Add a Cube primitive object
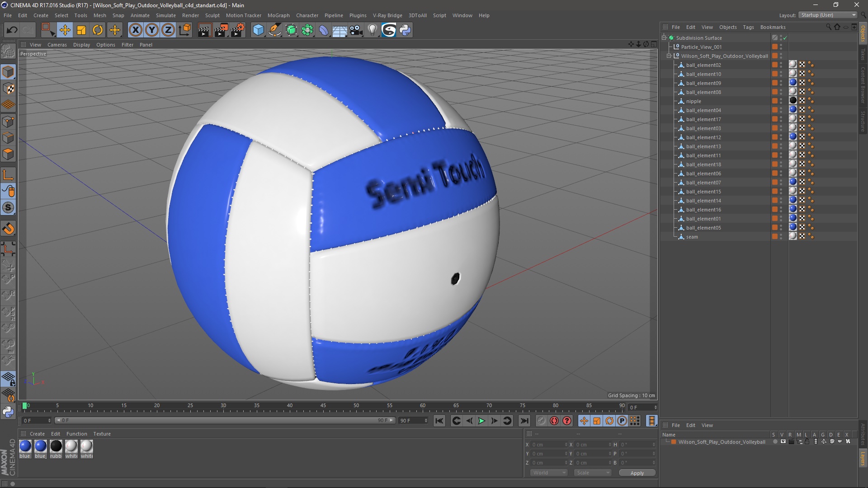Screen dimensions: 868x488 coord(258,30)
